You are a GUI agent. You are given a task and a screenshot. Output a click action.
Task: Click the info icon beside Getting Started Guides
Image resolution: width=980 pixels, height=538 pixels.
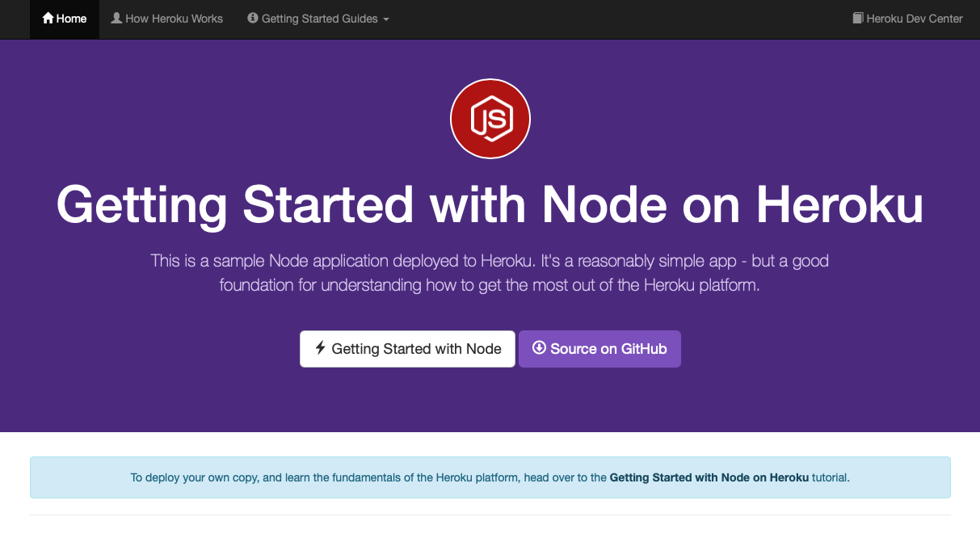click(253, 18)
